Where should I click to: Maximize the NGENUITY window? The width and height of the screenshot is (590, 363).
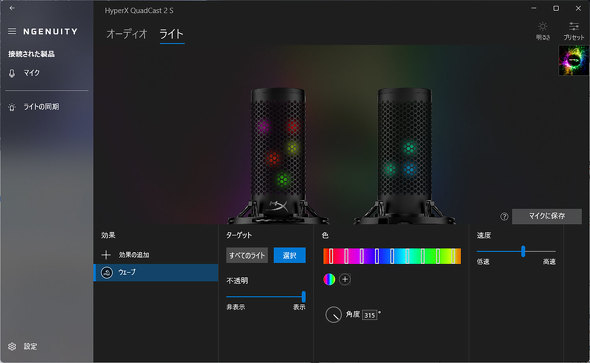556,8
